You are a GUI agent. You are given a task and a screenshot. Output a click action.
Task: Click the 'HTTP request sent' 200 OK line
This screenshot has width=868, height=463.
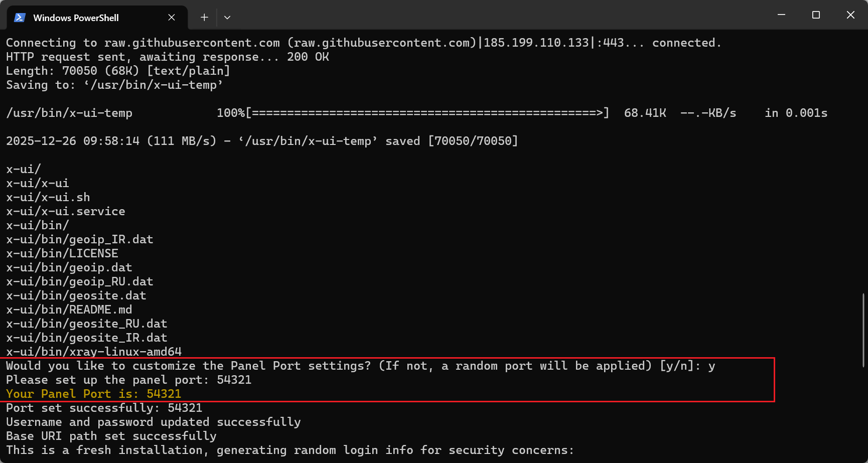pos(168,57)
